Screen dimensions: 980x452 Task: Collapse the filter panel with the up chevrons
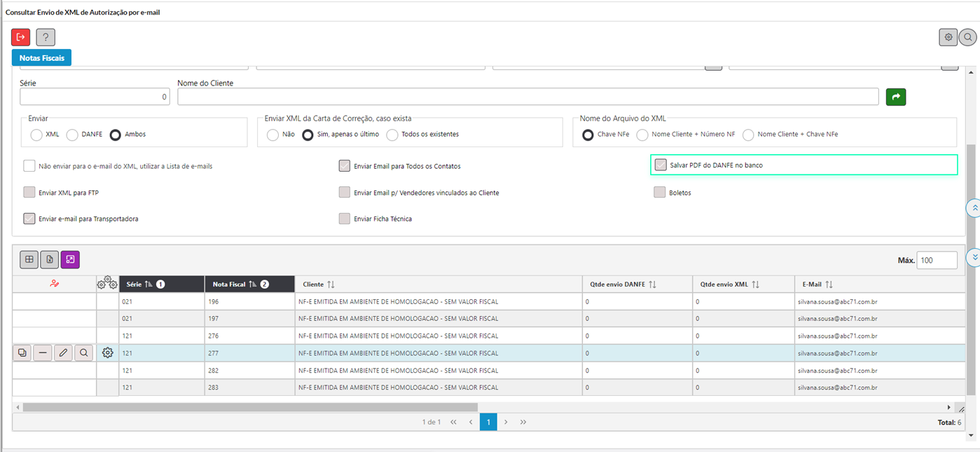point(974,208)
